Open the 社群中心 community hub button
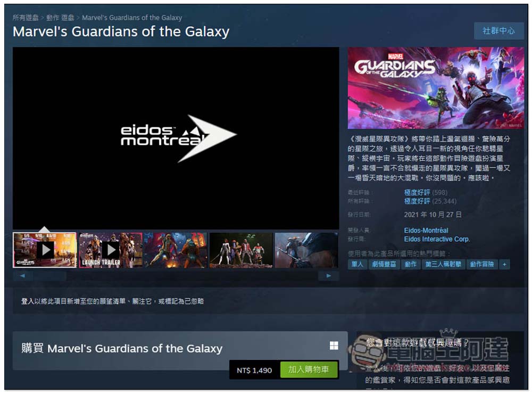The width and height of the screenshot is (532, 394). (x=499, y=31)
